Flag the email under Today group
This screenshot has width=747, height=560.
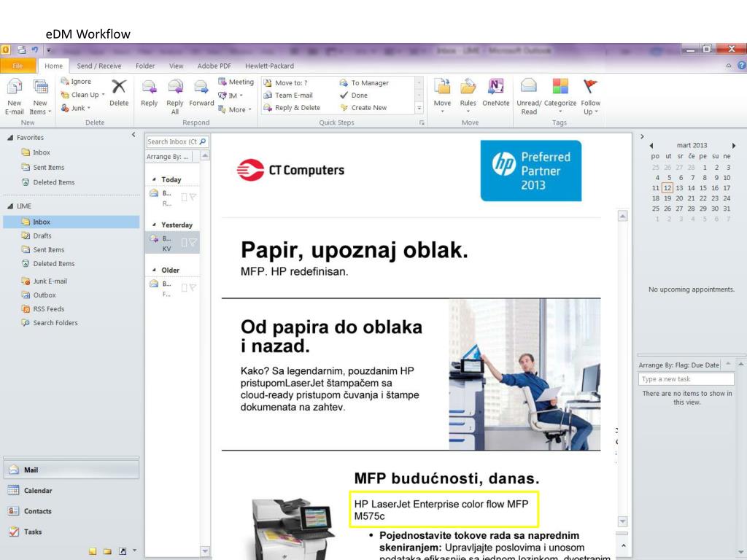click(193, 195)
